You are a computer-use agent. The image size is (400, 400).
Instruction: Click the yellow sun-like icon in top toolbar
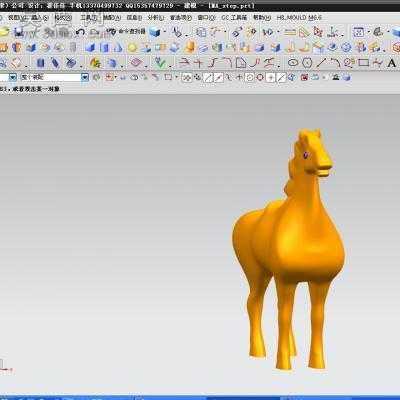click(251, 32)
